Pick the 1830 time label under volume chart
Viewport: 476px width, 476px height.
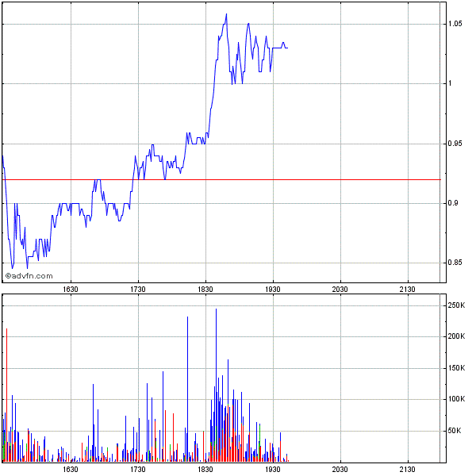[205, 470]
